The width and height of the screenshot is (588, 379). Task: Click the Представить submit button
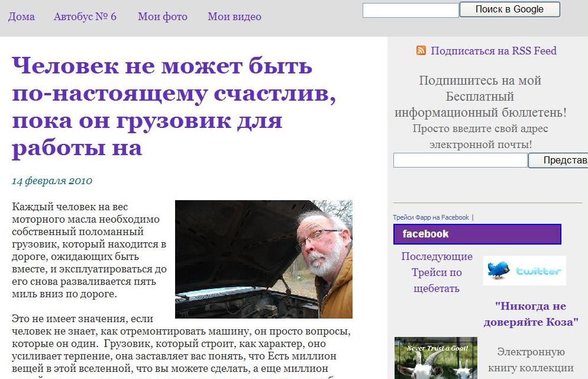pos(558,160)
